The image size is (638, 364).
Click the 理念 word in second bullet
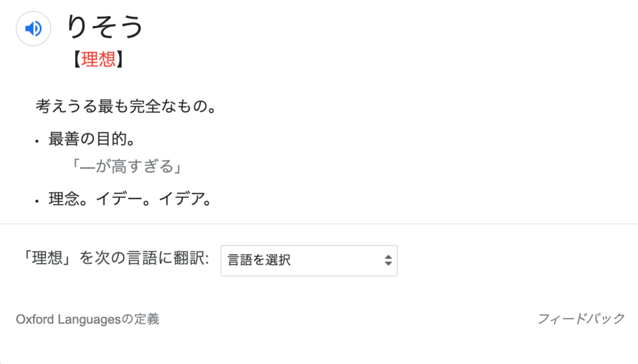coord(64,199)
